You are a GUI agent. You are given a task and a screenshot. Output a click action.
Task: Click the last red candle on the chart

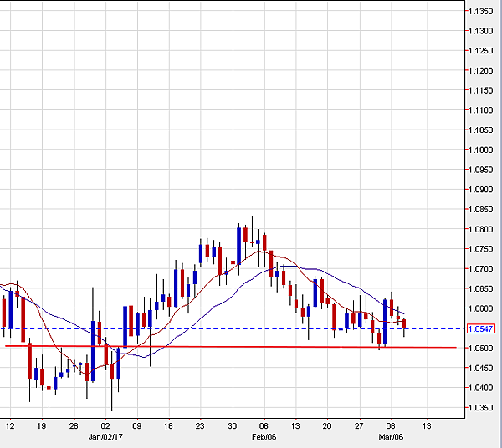[404, 323]
